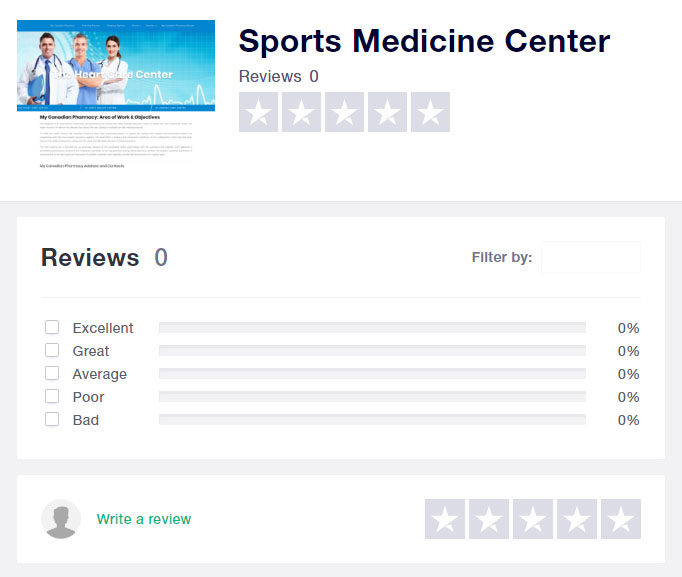
Task: Open the Filter by dropdown box
Action: click(x=590, y=257)
